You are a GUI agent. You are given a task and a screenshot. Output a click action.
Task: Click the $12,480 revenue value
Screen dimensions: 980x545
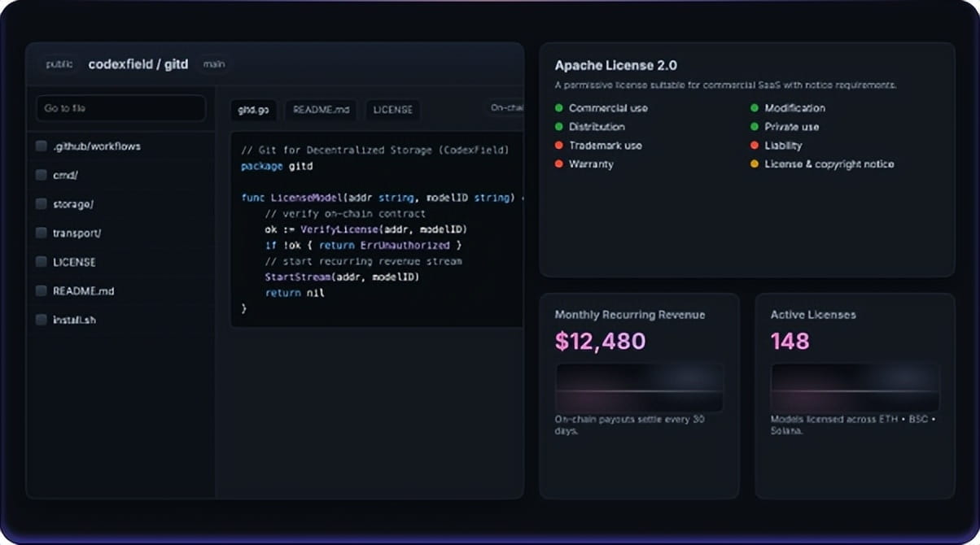[x=600, y=341]
